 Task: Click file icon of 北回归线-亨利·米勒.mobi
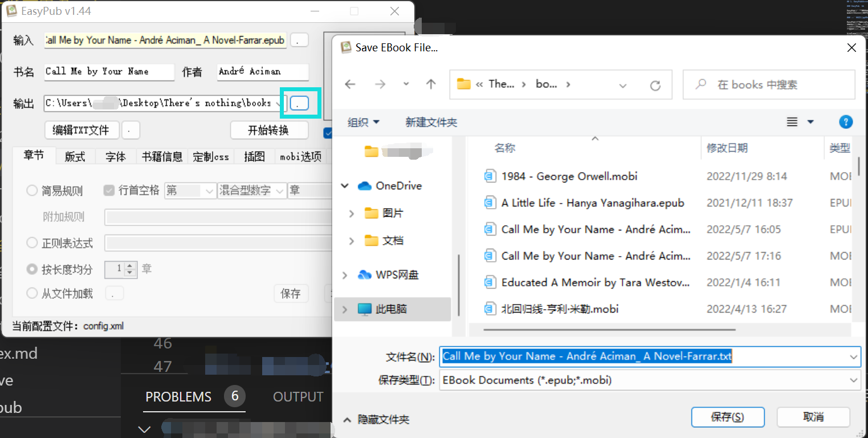490,309
